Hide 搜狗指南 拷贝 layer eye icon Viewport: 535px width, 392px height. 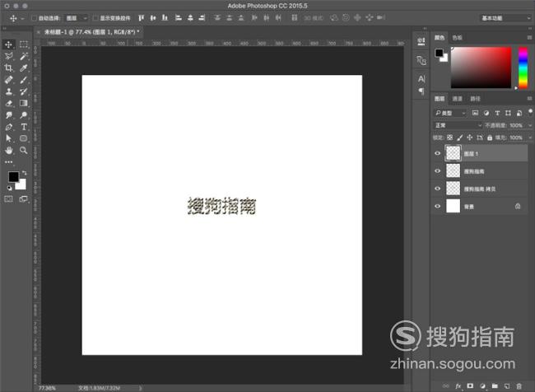tap(438, 189)
